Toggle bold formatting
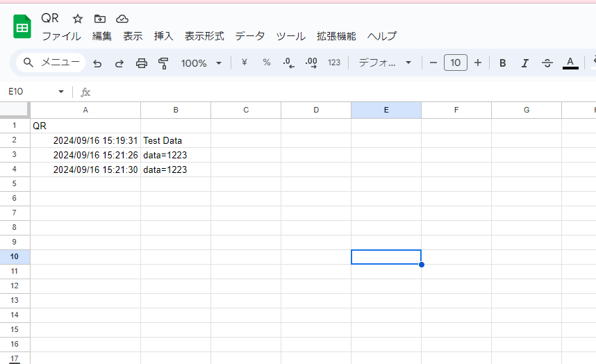Image resolution: width=596 pixels, height=364 pixels. pyautogui.click(x=502, y=63)
